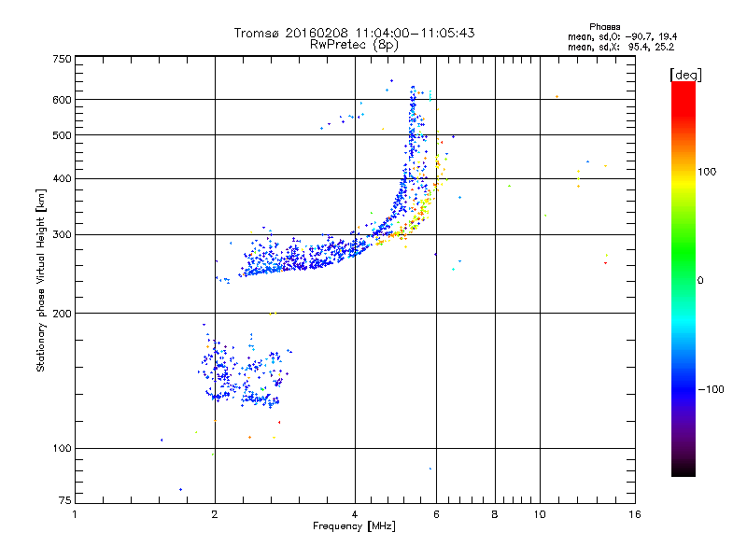Viewport: 747px width, 560px height.
Task: Click the x-axis tick label '4'
Action: pos(355,514)
